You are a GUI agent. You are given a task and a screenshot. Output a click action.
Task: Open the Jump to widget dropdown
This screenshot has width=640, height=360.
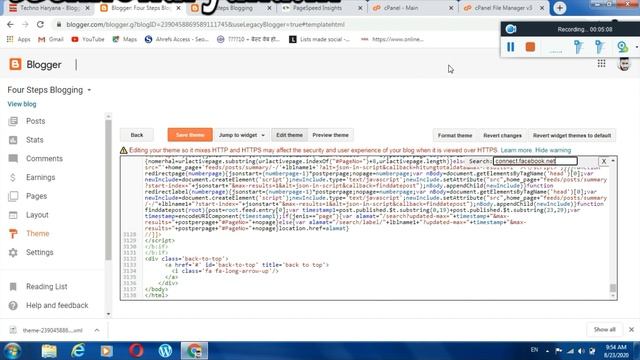(242, 135)
